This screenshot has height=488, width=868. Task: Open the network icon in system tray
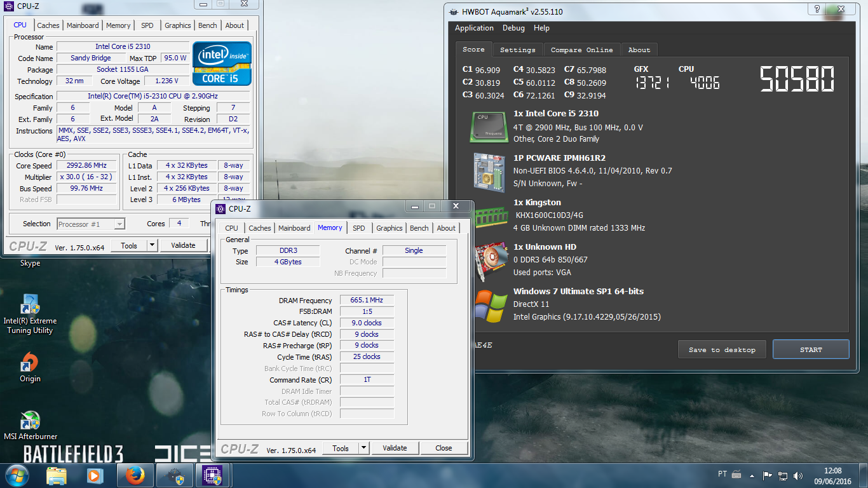pyautogui.click(x=783, y=475)
